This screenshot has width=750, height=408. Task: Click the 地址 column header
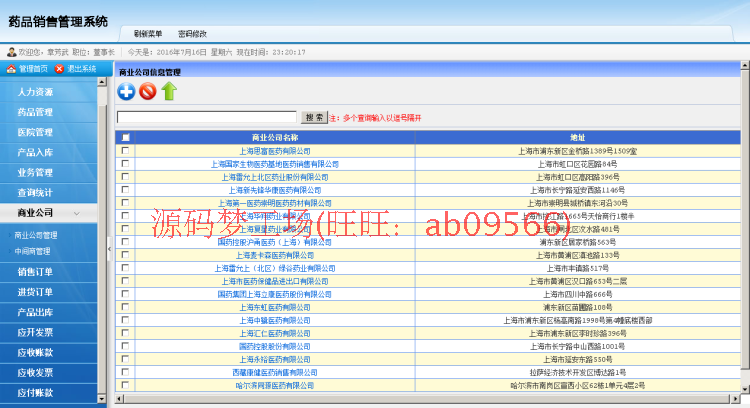pyautogui.click(x=577, y=138)
